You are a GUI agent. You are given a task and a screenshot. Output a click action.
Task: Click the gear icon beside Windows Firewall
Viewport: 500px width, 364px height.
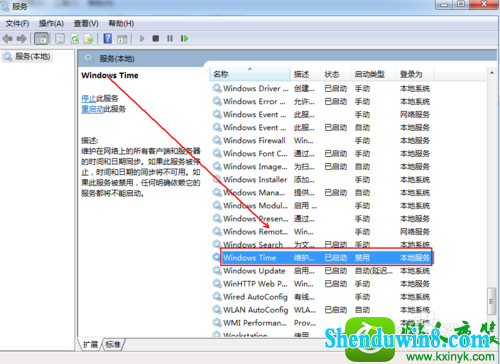[217, 140]
